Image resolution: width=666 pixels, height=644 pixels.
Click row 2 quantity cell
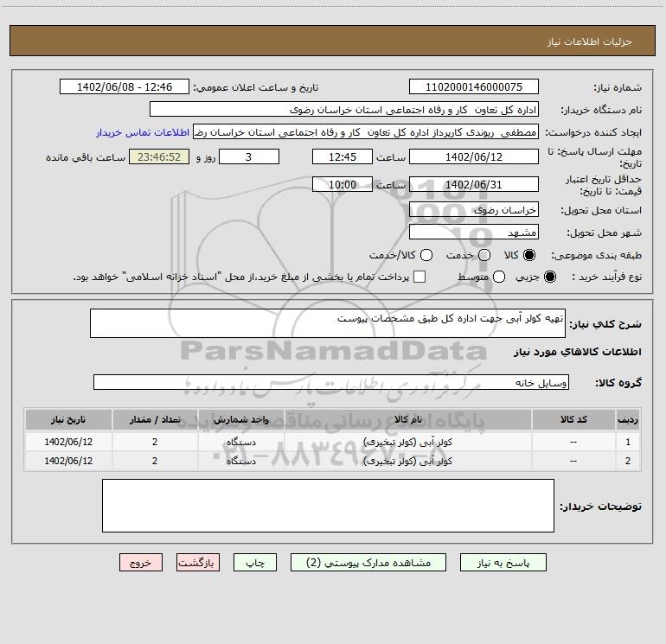(x=155, y=461)
